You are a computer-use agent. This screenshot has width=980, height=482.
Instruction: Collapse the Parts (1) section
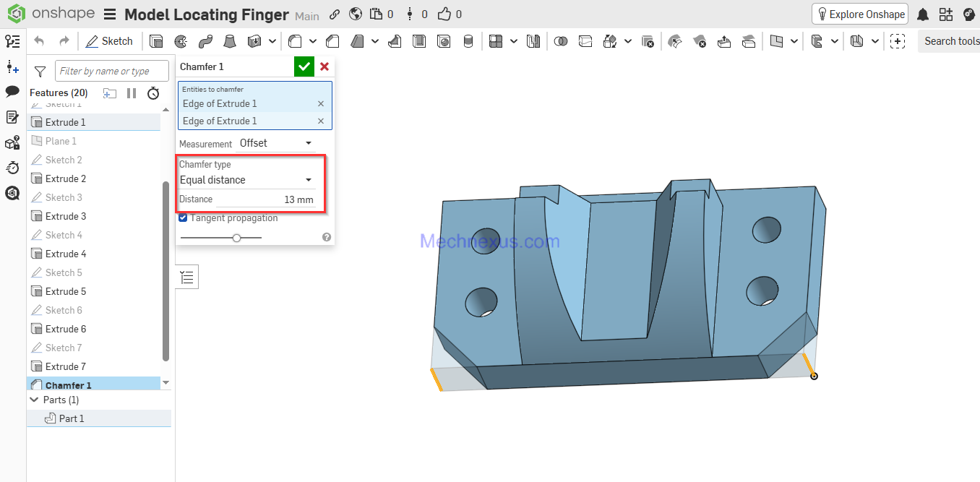[x=34, y=400]
